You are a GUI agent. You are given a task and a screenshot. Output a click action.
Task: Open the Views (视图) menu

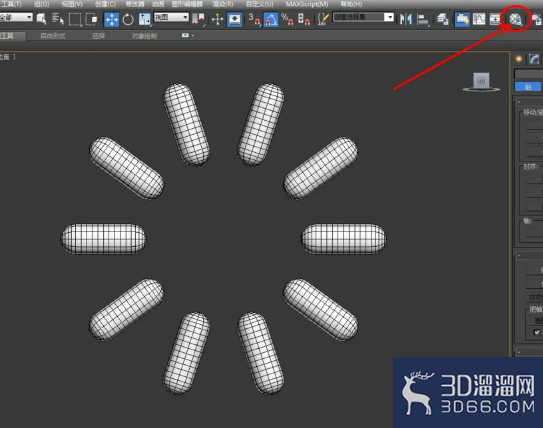coord(72,4)
